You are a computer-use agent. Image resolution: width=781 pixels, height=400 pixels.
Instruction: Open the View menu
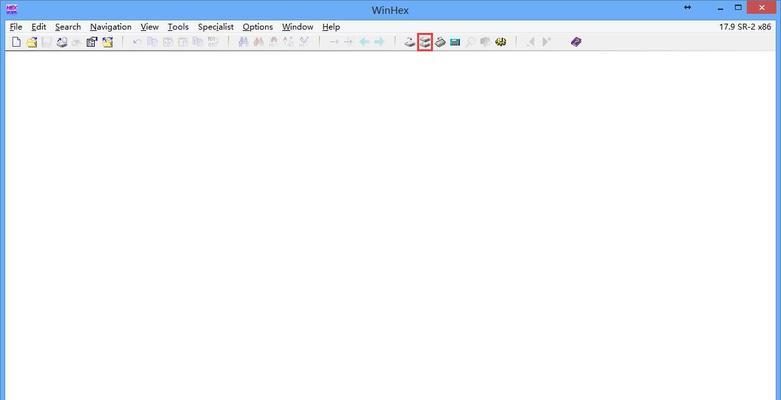tap(149, 27)
